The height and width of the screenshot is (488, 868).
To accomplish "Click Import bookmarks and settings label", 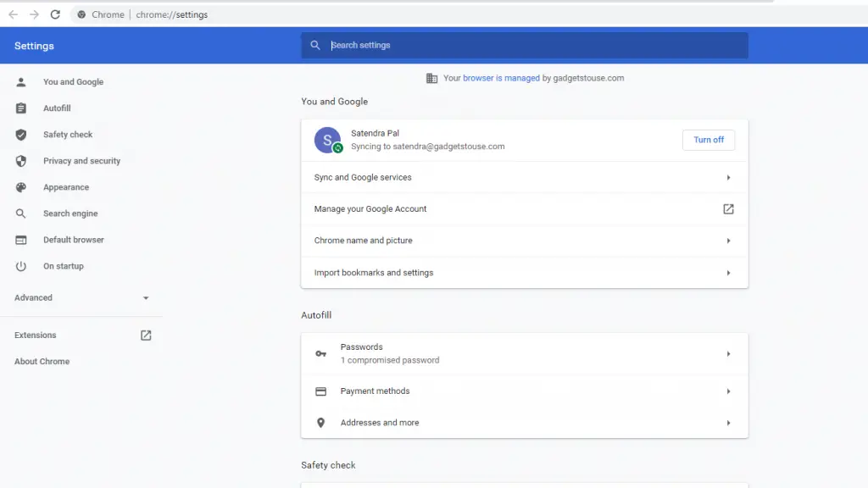I will (x=374, y=273).
